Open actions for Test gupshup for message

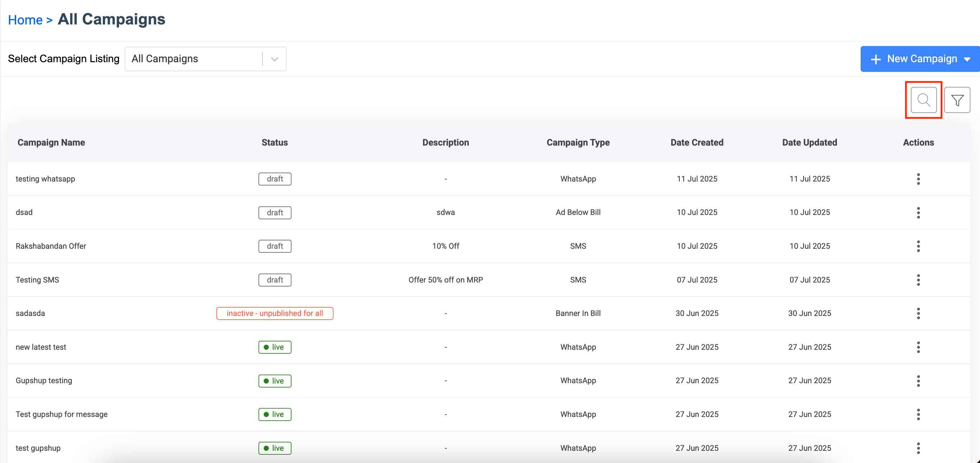point(918,414)
